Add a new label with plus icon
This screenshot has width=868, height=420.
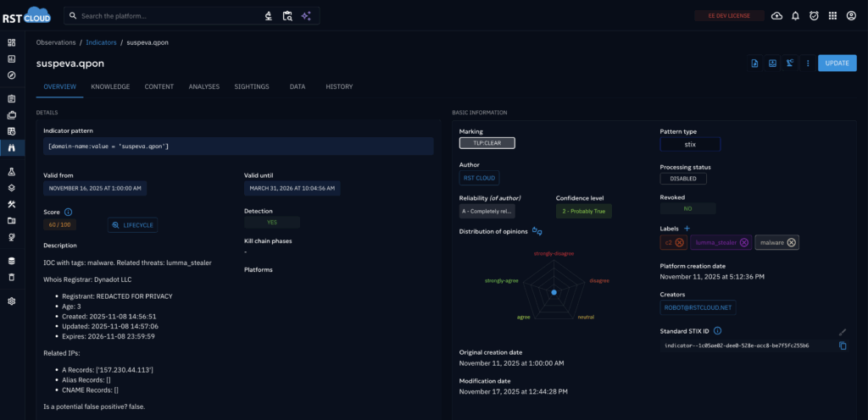(687, 229)
